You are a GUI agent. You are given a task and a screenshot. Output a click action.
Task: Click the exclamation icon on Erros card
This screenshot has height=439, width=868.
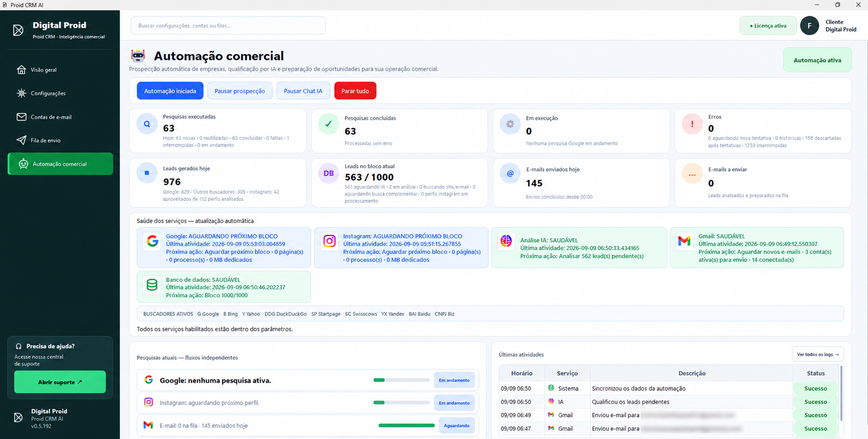(692, 124)
